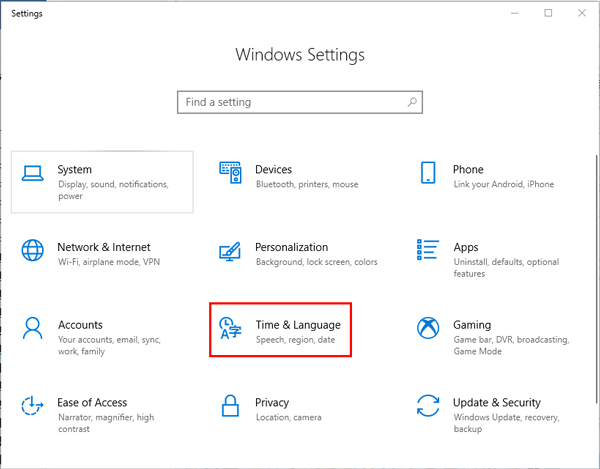The width and height of the screenshot is (600, 469).
Task: Open the Time & Language clock icon
Action: 230,328
